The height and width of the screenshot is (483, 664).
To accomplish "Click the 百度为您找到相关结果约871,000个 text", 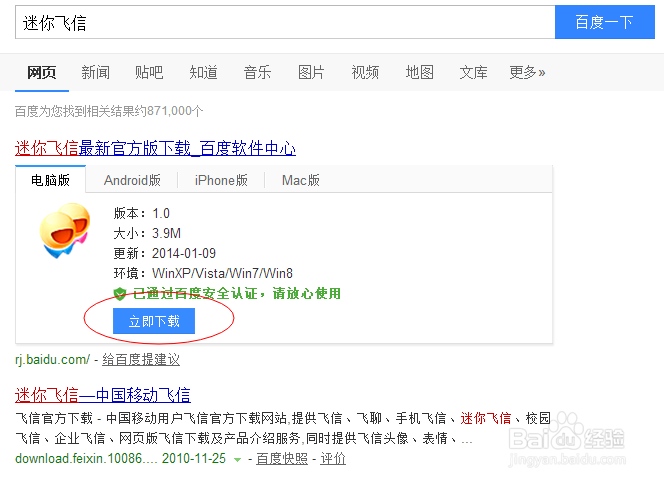I will tap(109, 111).
